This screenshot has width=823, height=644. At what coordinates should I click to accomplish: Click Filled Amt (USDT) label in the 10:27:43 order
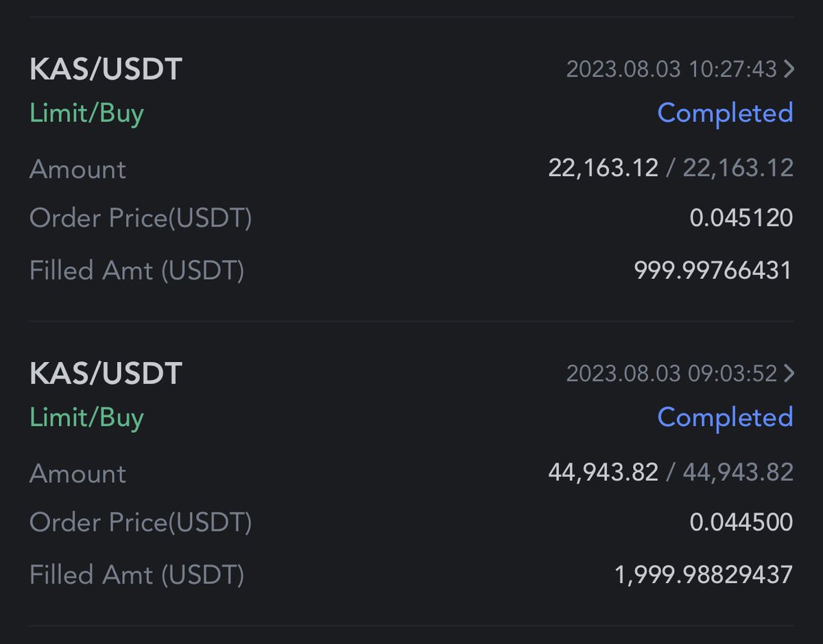(x=136, y=271)
